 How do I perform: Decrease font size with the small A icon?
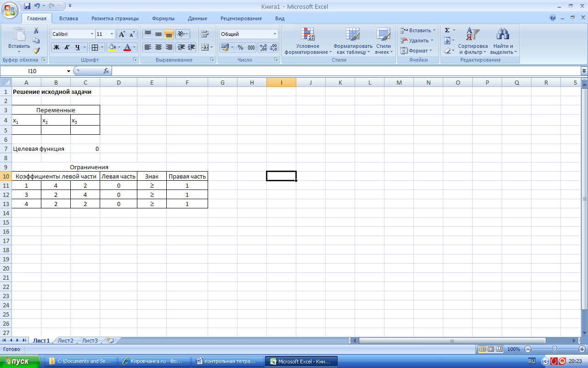(x=132, y=34)
